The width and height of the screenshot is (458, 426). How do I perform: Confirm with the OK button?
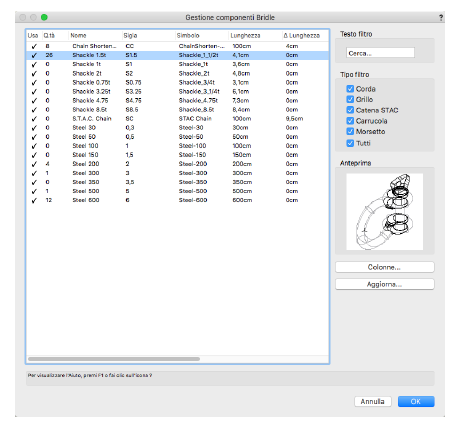[416, 401]
